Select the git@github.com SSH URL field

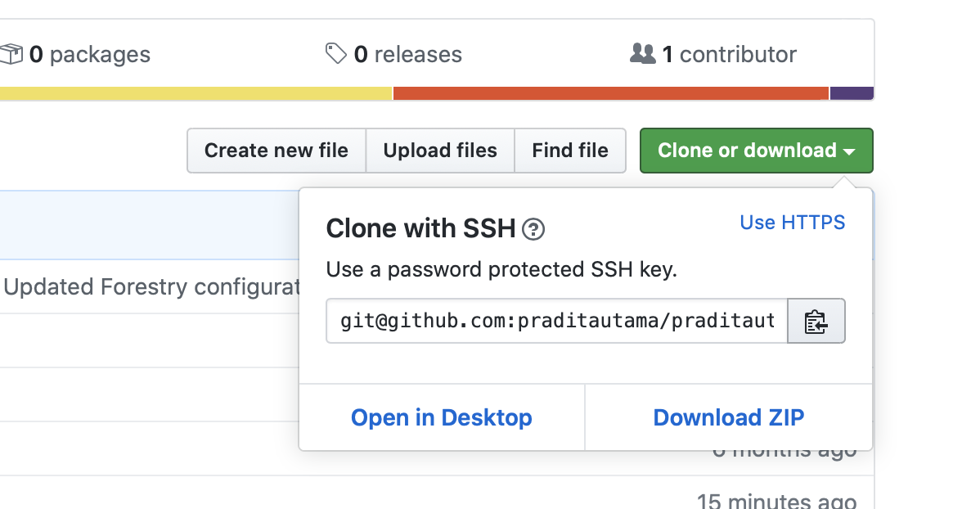coord(557,321)
